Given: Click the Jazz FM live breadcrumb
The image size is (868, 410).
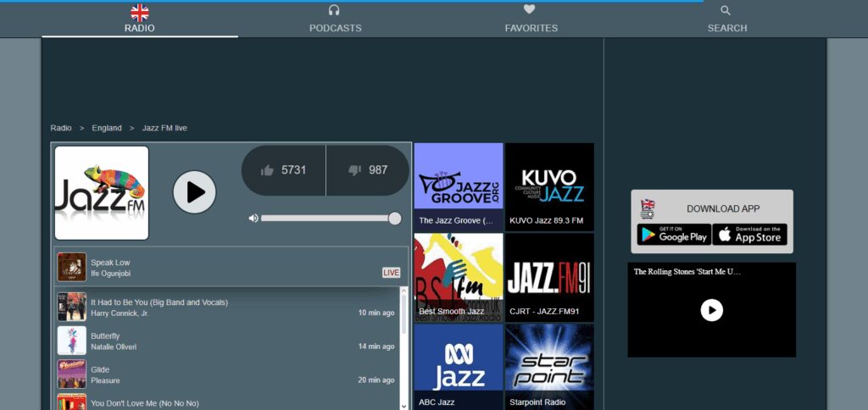Looking at the screenshot, I should (x=164, y=128).
